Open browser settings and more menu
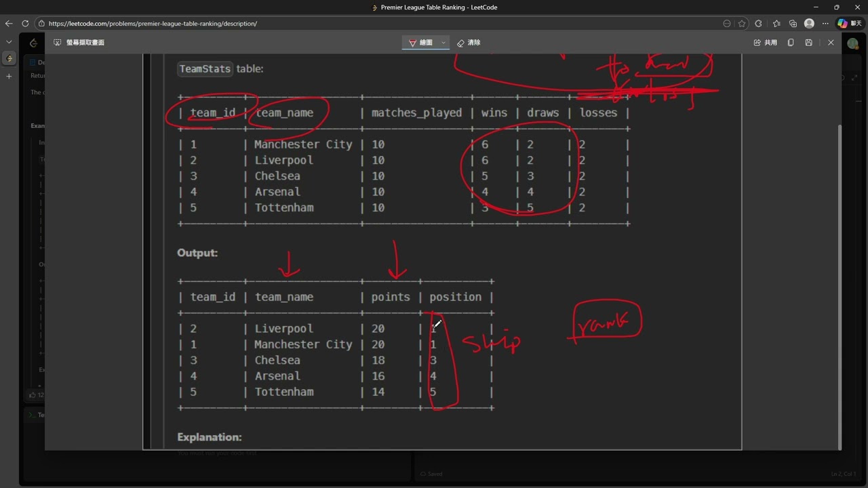This screenshot has width=868, height=488. [825, 23]
